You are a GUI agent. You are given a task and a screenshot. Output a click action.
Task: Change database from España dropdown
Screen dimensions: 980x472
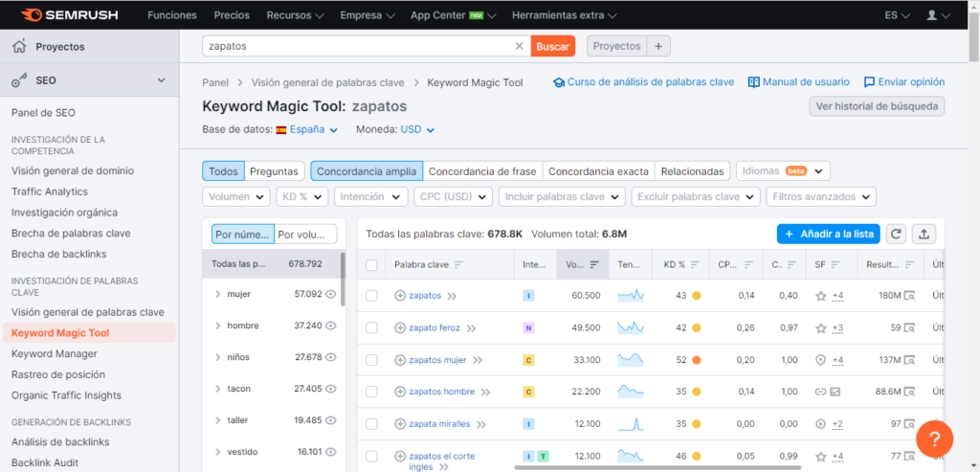pyautogui.click(x=307, y=129)
